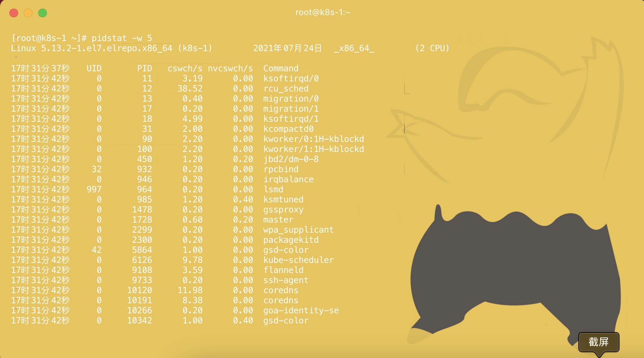
Task: Click the PID 1728 value
Action: click(x=142, y=220)
